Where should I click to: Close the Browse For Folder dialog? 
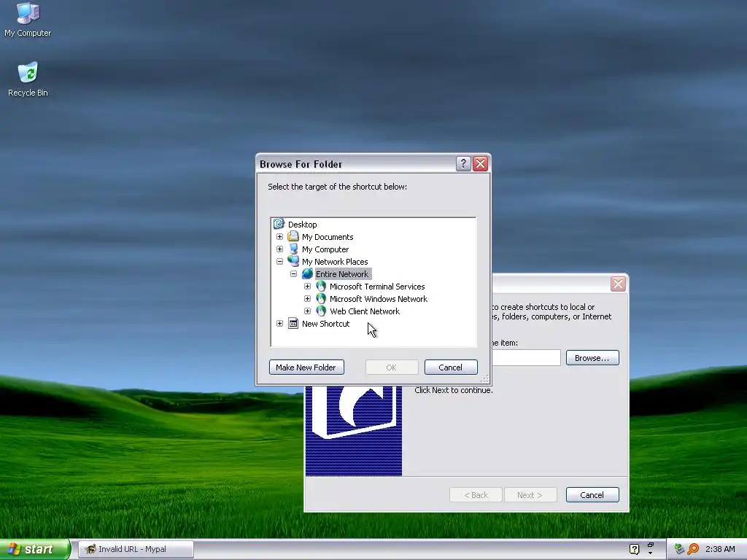[480, 164]
